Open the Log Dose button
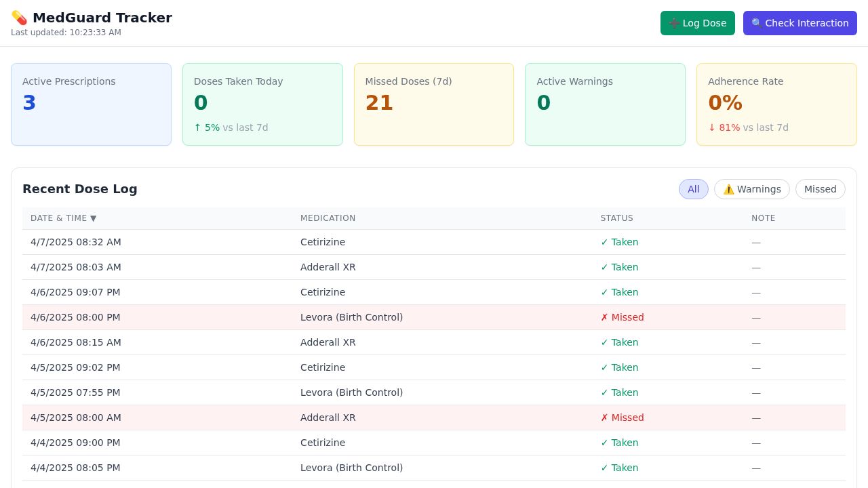This screenshot has width=868, height=488. tap(698, 23)
